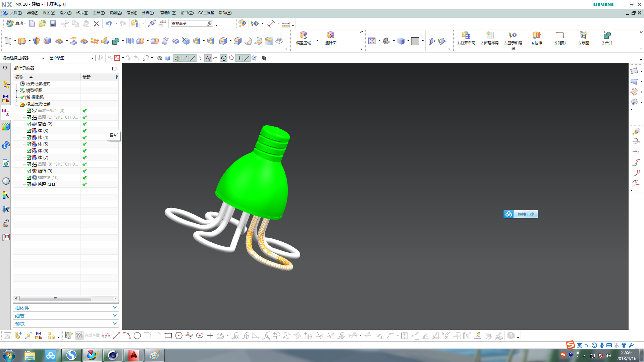The width and height of the screenshot is (644, 362).
Task: Open the 视图(V) menu
Action: tap(49, 13)
